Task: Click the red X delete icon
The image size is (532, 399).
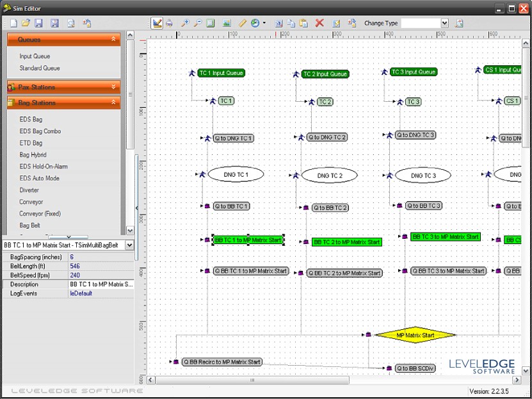Action: click(319, 23)
